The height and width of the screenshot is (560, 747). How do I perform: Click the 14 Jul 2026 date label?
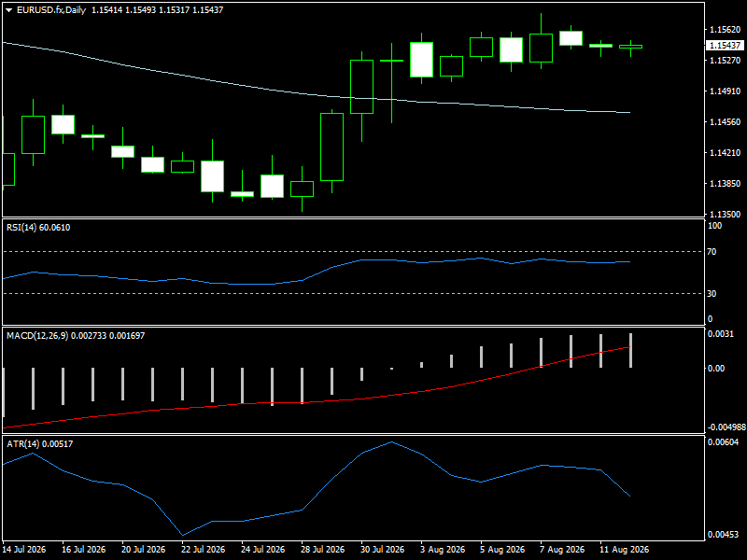click(24, 550)
